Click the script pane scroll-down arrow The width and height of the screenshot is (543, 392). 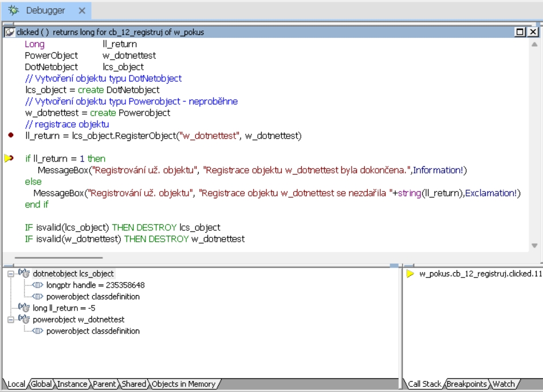tap(534, 245)
